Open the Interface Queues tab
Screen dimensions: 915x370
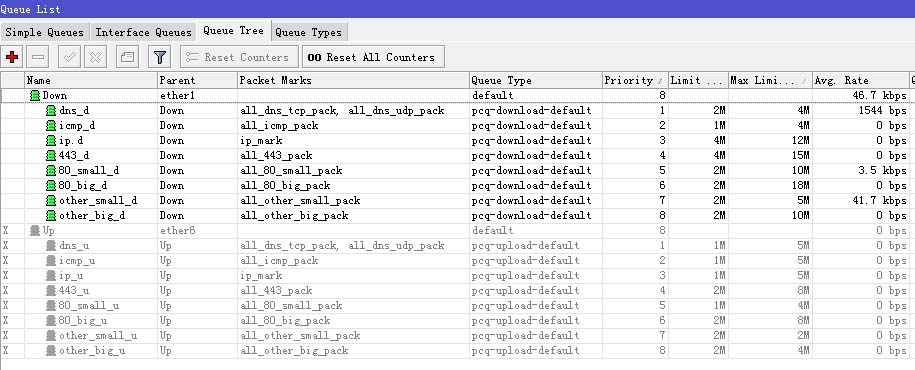pyautogui.click(x=144, y=32)
